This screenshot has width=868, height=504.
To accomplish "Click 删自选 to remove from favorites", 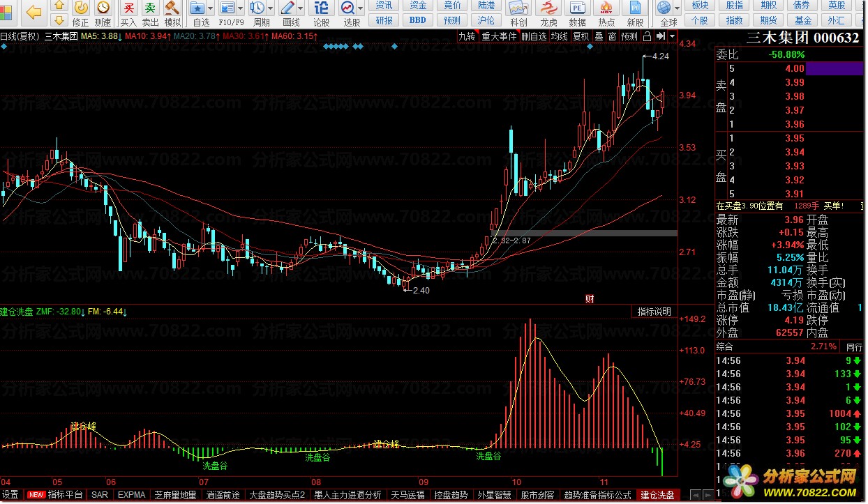I will click(534, 36).
